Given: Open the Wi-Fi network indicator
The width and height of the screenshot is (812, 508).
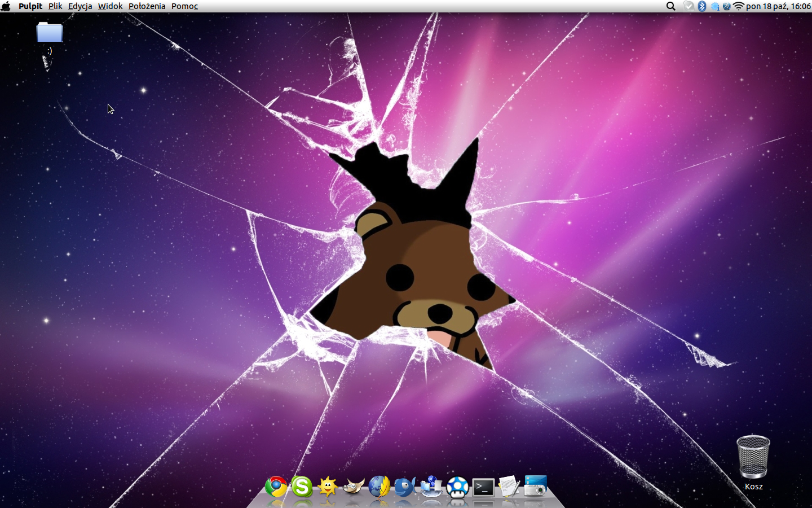Looking at the screenshot, I should click(x=739, y=6).
